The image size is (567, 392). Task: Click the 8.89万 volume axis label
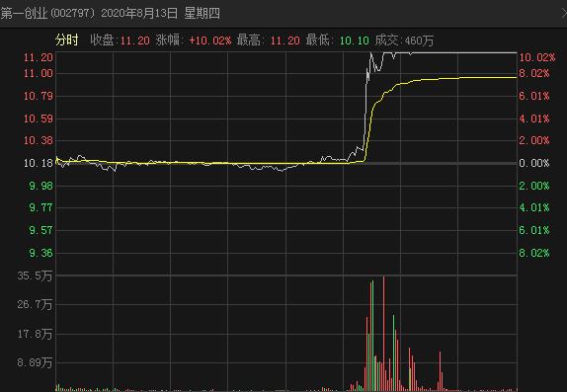(35, 362)
